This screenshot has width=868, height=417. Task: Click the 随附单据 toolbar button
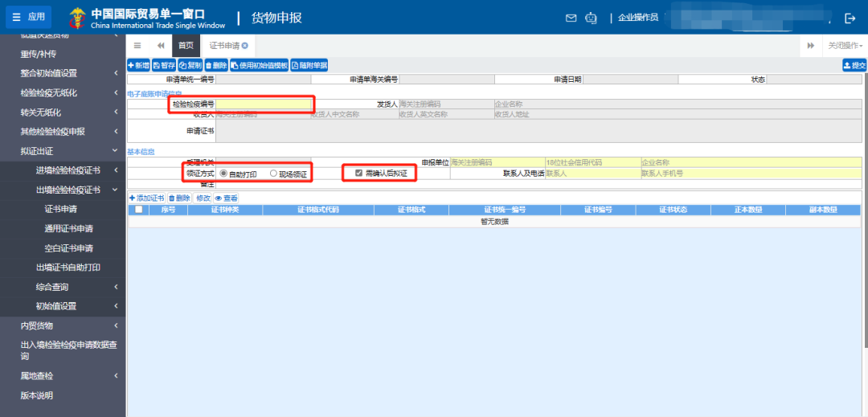(309, 65)
